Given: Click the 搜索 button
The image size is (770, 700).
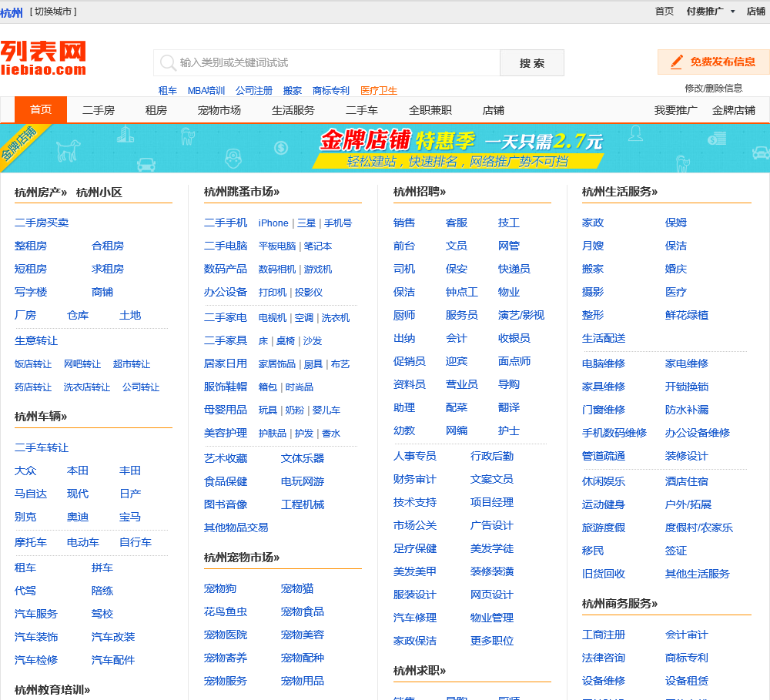Looking at the screenshot, I should [532, 63].
